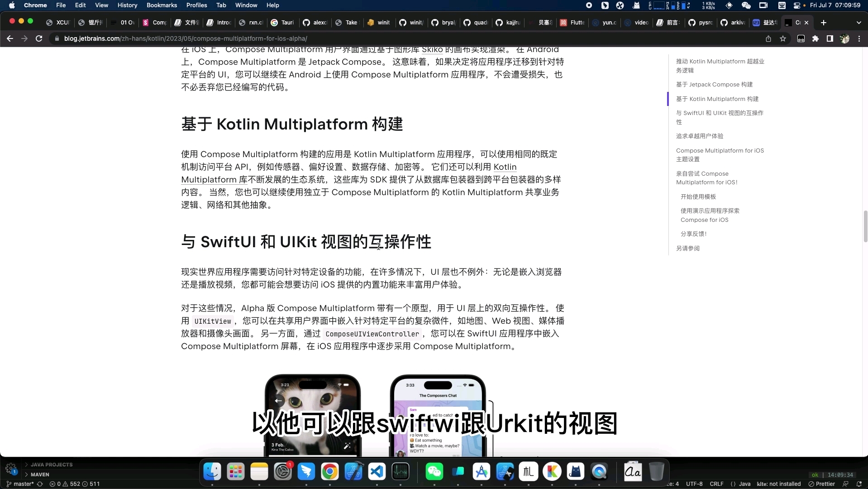This screenshot has height=489, width=868.
Task: Open Launchpad from the Dock
Action: click(236, 472)
